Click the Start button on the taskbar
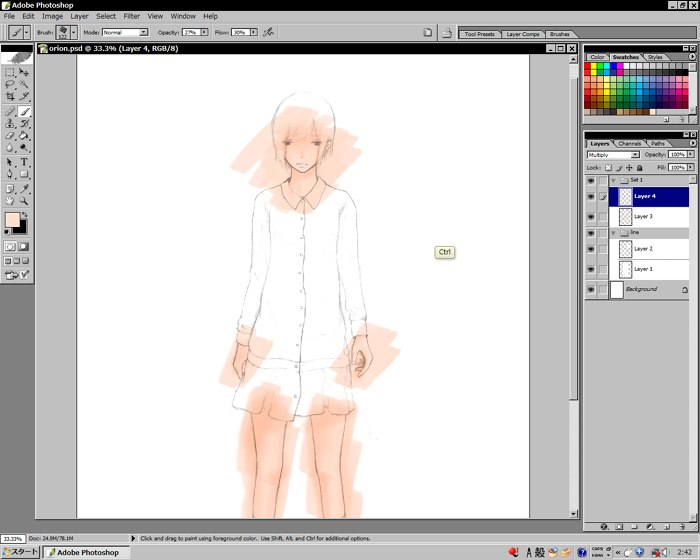This screenshot has width=700, height=560. point(20,552)
